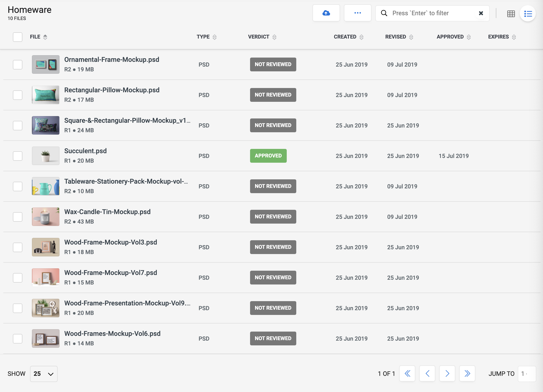Clear the filter with the X icon

(481, 13)
